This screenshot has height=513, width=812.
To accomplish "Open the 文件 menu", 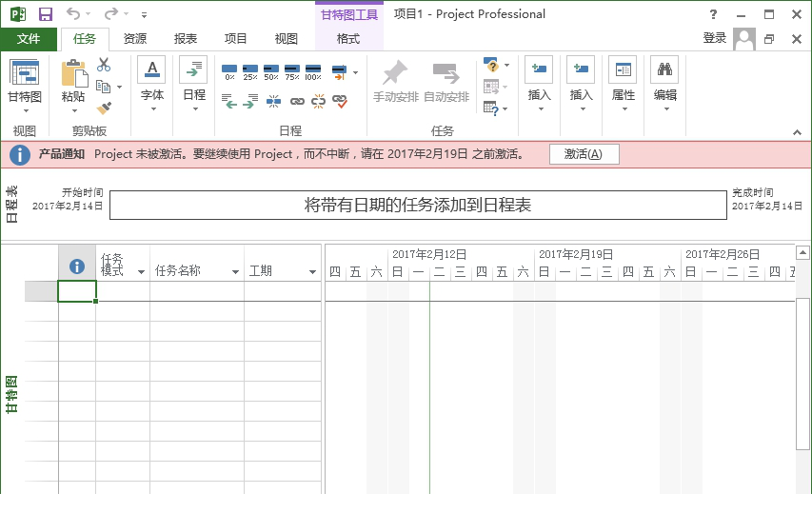I will pyautogui.click(x=29, y=39).
